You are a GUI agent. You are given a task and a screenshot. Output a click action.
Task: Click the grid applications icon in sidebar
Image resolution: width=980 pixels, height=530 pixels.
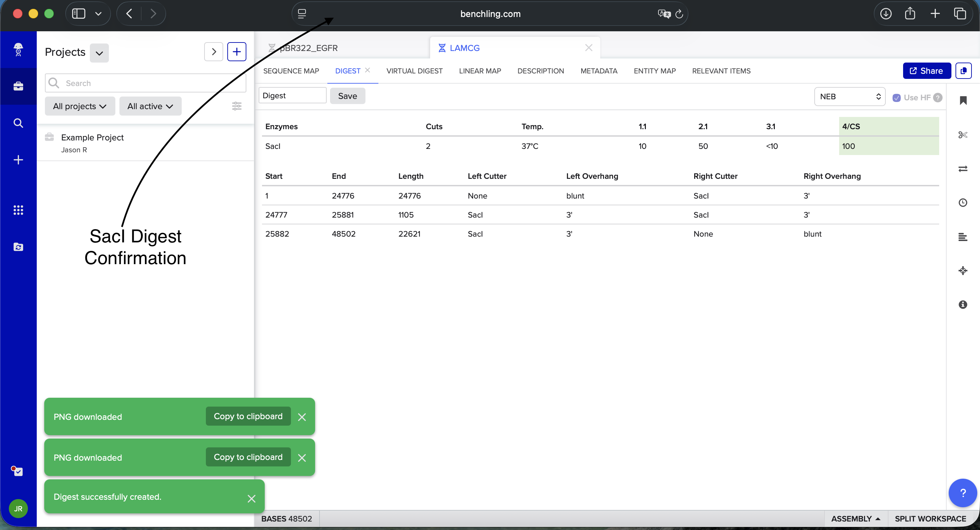click(18, 210)
